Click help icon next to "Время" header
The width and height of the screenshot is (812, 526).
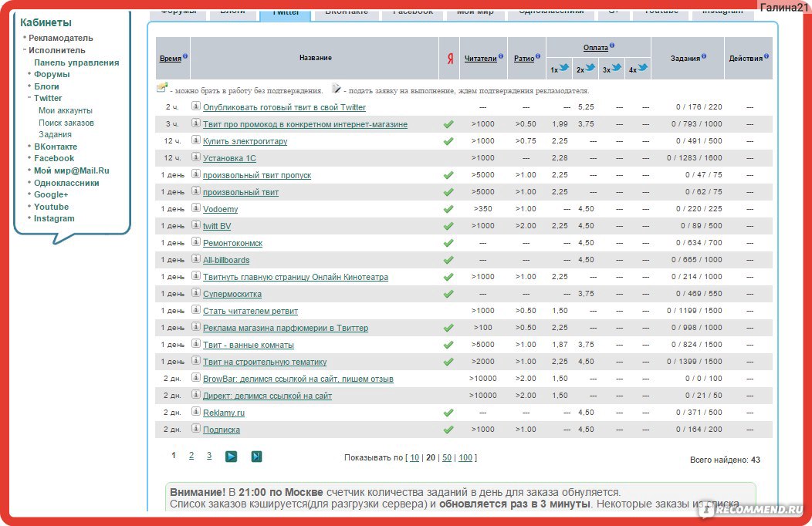pyautogui.click(x=185, y=56)
